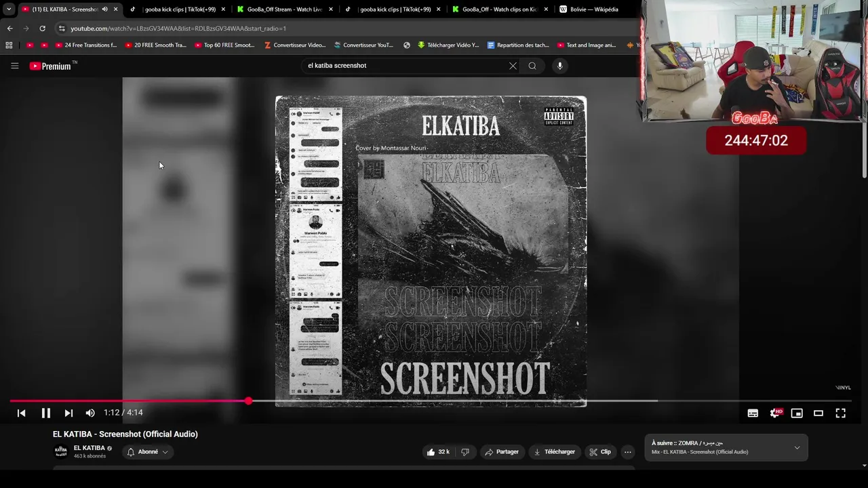Start voice search with the microphone
The width and height of the screenshot is (868, 488).
point(559,66)
